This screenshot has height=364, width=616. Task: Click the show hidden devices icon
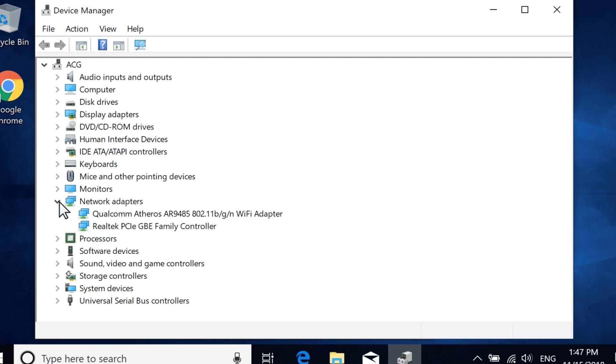[107, 29]
